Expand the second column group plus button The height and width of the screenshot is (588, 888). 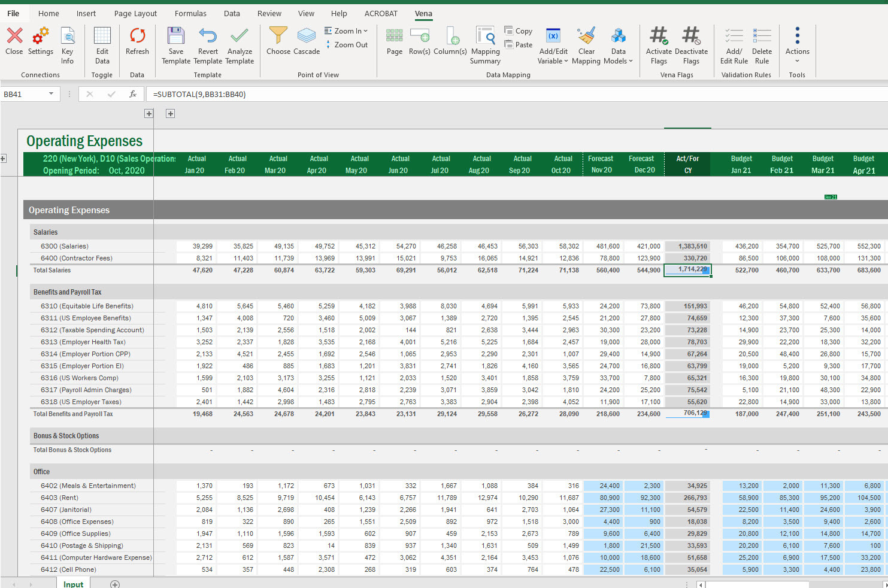[170, 114]
